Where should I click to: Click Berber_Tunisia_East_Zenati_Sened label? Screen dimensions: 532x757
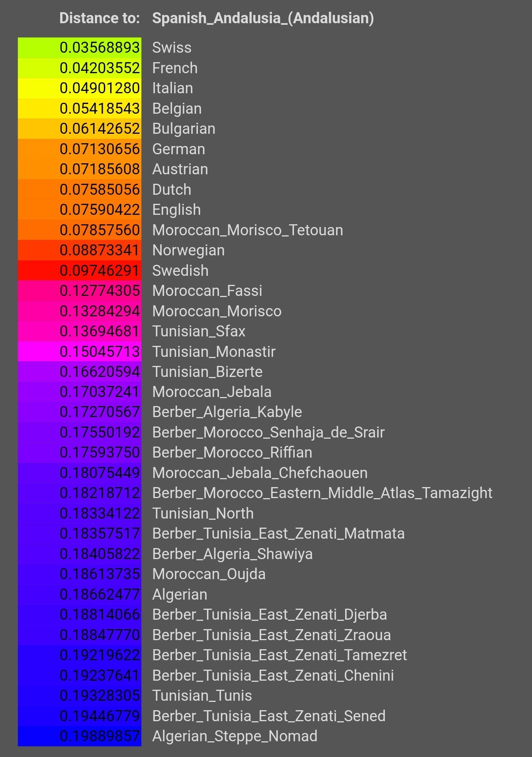tap(269, 716)
